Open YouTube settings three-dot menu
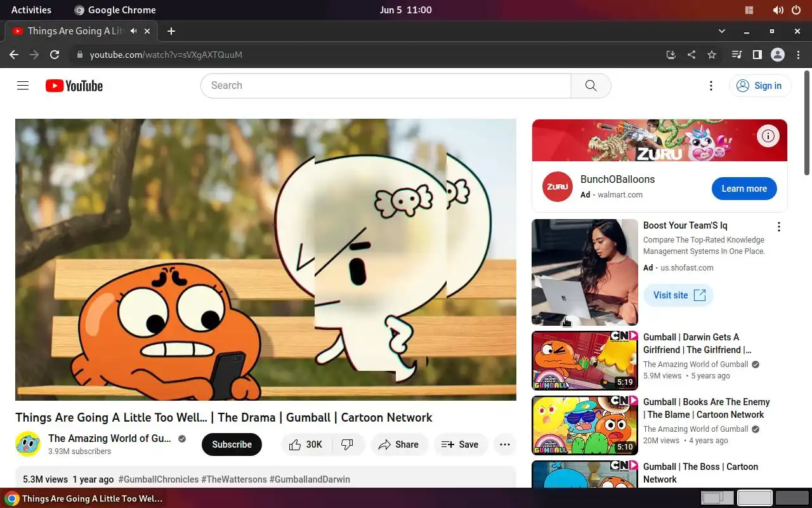Screen dimensions: 812x508 [x=711, y=86]
